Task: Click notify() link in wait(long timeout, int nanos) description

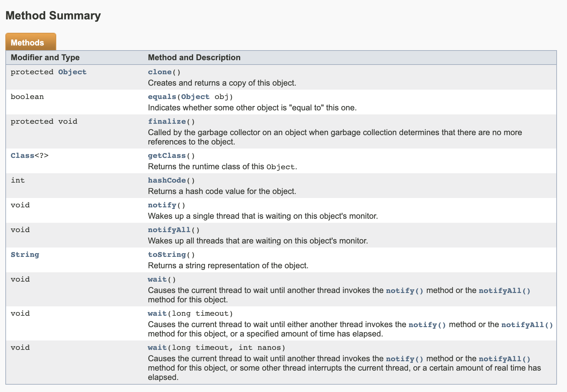Action: point(405,359)
